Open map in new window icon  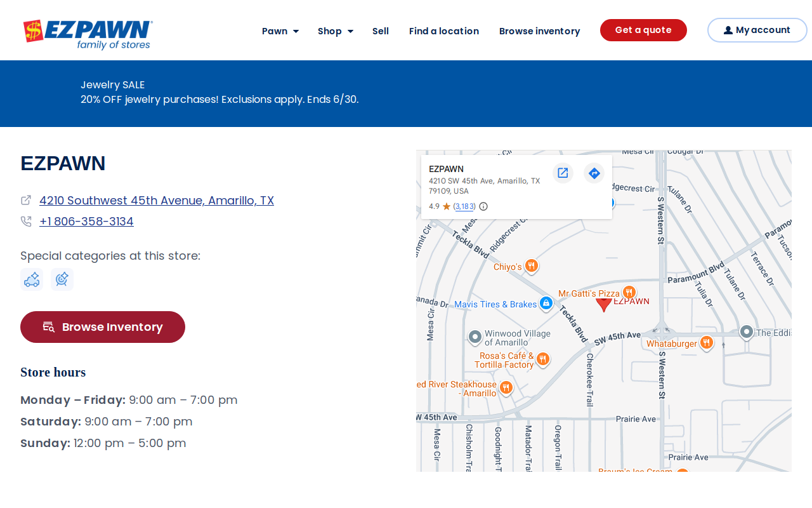tap(563, 173)
